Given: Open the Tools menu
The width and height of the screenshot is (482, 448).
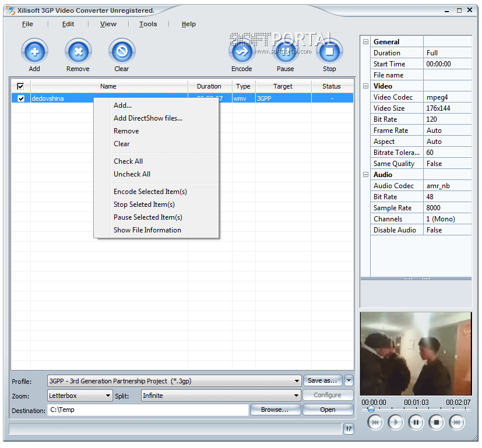Looking at the screenshot, I should click(148, 24).
